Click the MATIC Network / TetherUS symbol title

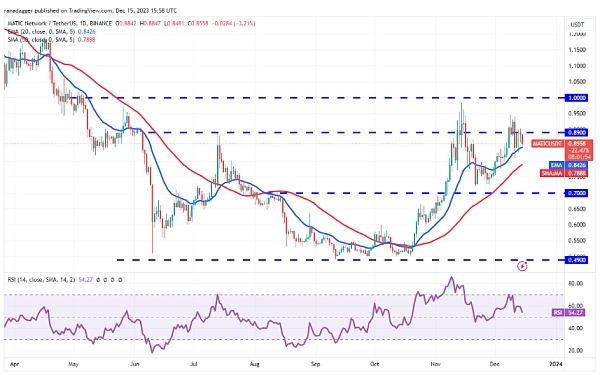(60, 23)
